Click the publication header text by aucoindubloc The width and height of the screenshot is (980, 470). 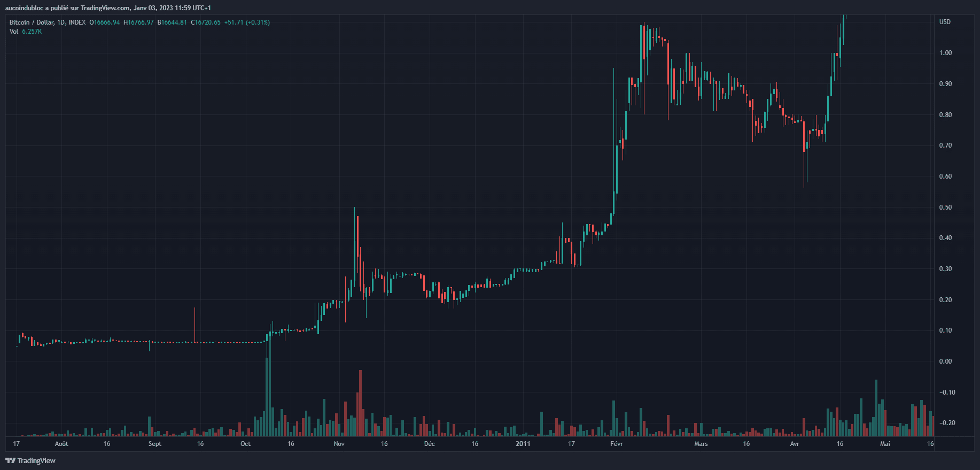[107, 8]
